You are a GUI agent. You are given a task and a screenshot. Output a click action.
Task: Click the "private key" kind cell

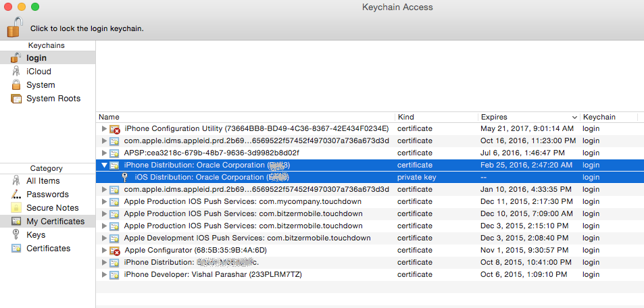coord(416,178)
